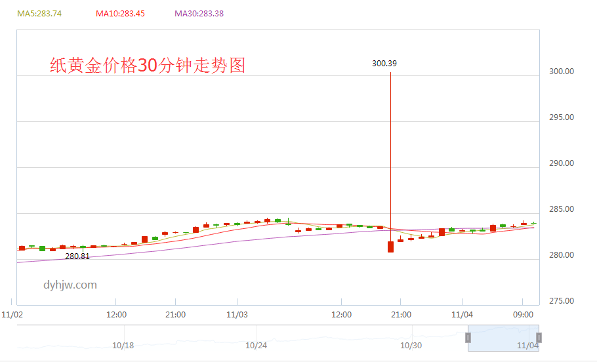Click the 300.00 price axis label

click(x=562, y=71)
